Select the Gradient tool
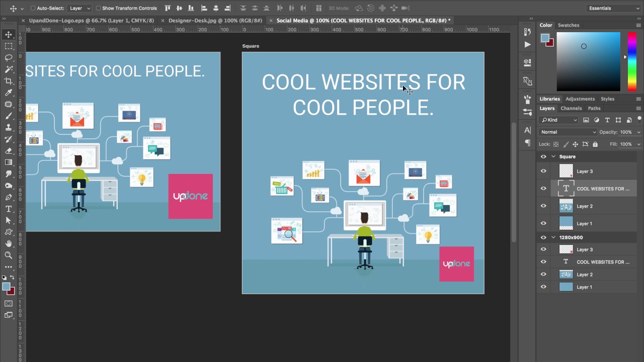Screen dimensions: 644x362 coord(9,162)
